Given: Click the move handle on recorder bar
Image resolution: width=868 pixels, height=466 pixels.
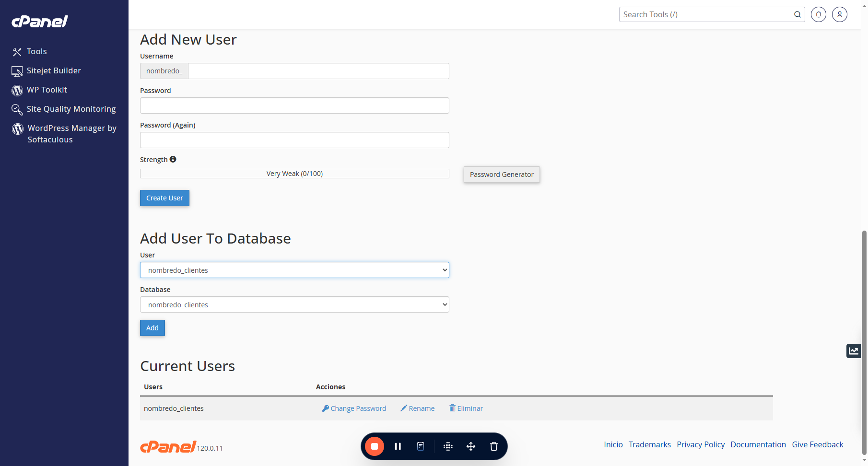Looking at the screenshot, I should tap(471, 446).
